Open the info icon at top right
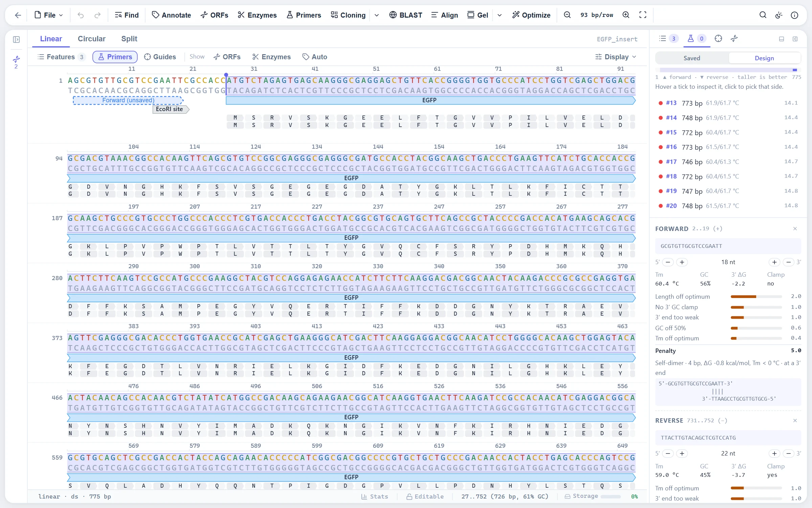The width and height of the screenshot is (812, 508). [x=795, y=15]
